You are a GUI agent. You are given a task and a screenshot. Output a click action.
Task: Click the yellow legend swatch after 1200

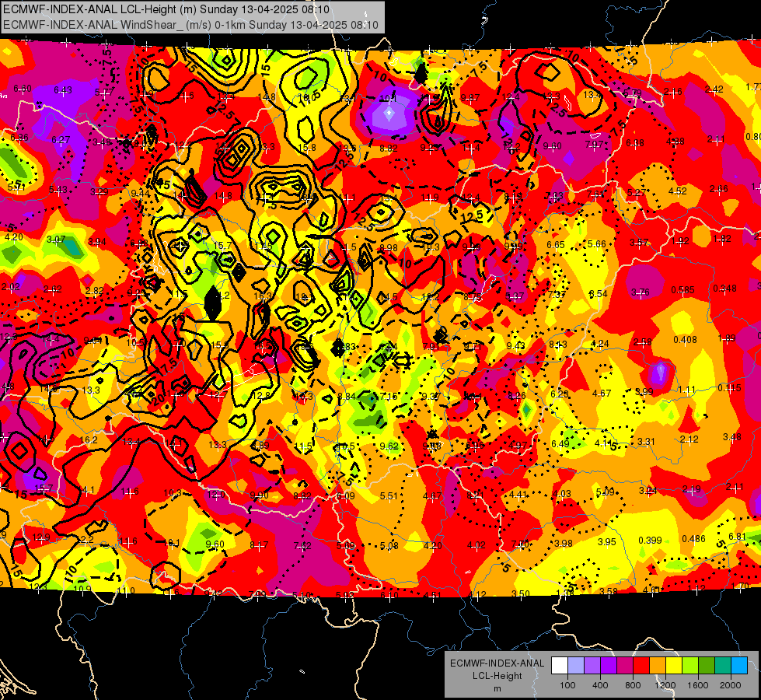[x=674, y=666]
